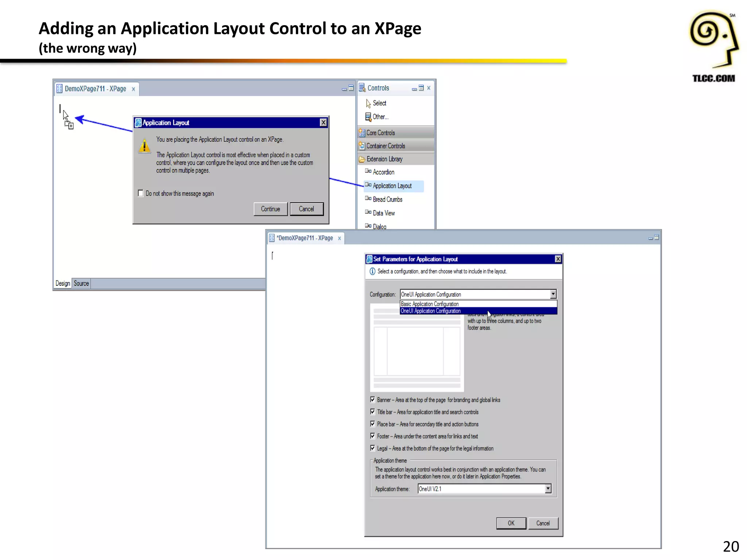Toggle the Place bar area checkbox
The image size is (747, 560).
372,424
